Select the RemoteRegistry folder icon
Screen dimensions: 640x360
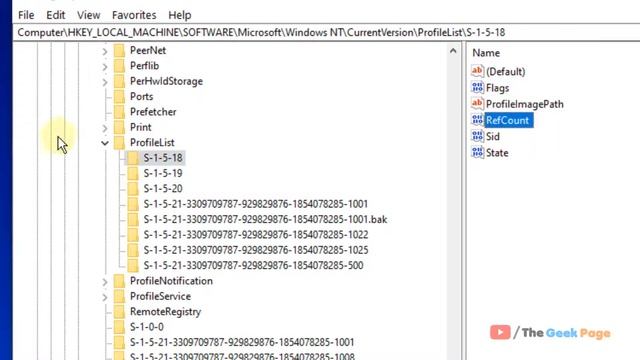click(x=120, y=312)
